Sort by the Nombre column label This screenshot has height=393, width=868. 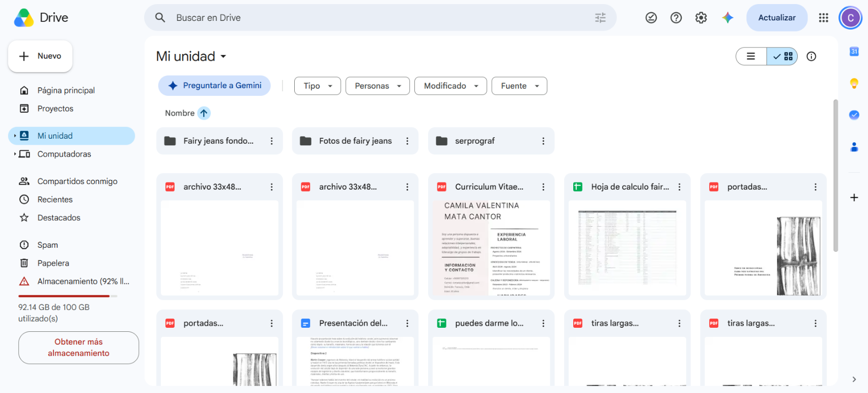[x=180, y=113]
